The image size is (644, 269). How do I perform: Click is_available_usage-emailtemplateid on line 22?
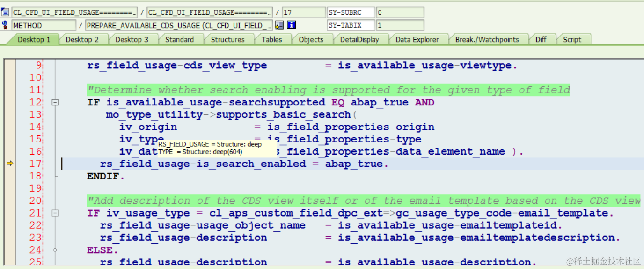point(448,225)
